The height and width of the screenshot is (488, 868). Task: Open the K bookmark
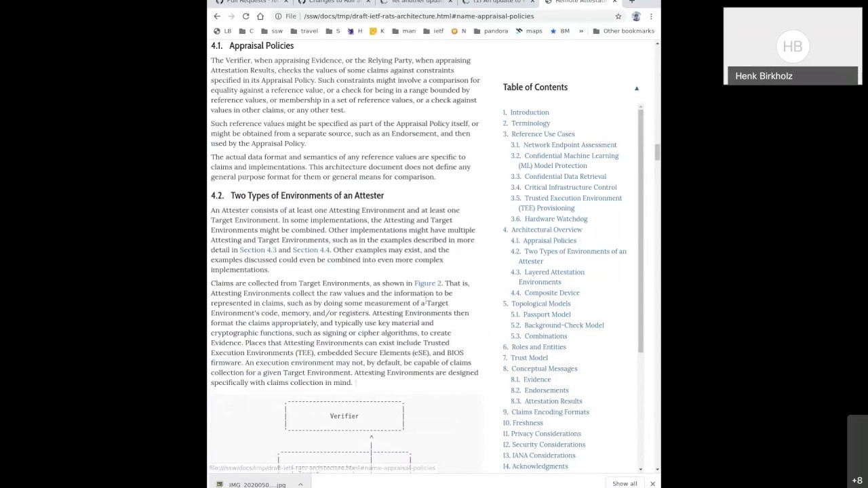(377, 31)
